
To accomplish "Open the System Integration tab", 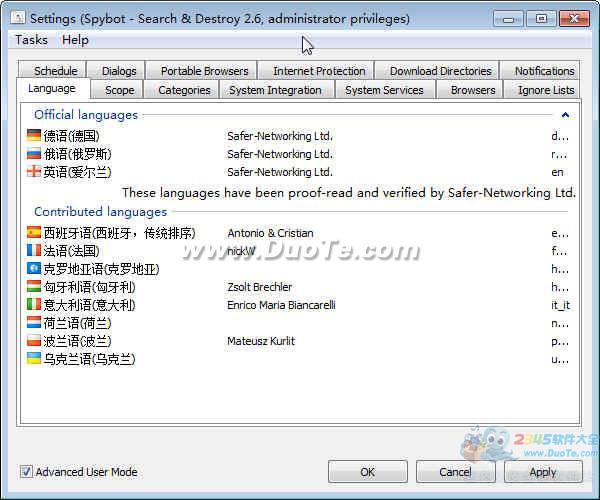I will point(275,90).
